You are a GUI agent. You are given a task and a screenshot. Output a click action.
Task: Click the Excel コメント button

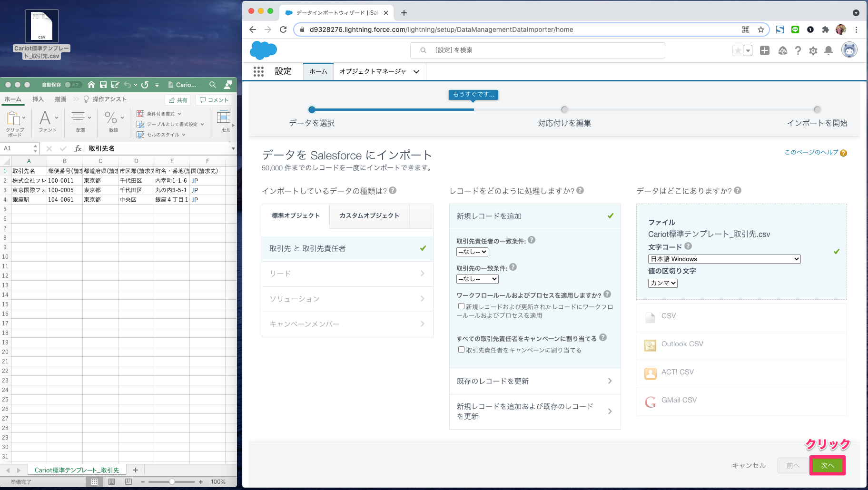pos(214,100)
